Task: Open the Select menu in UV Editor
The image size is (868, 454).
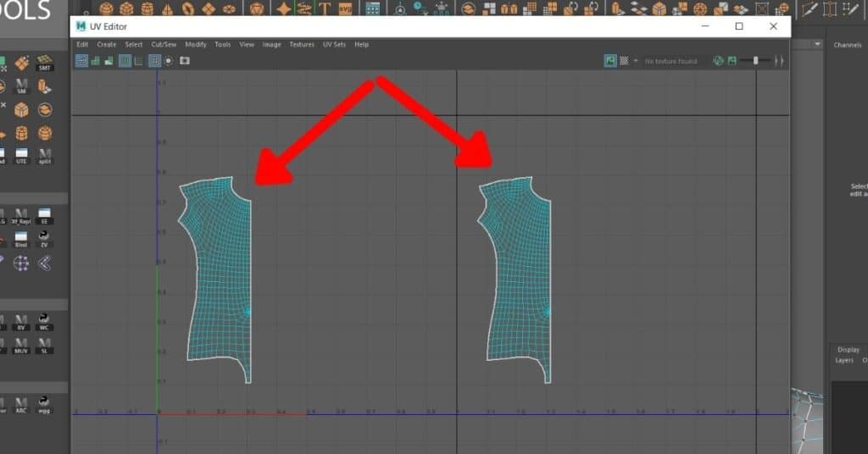Action: (133, 44)
